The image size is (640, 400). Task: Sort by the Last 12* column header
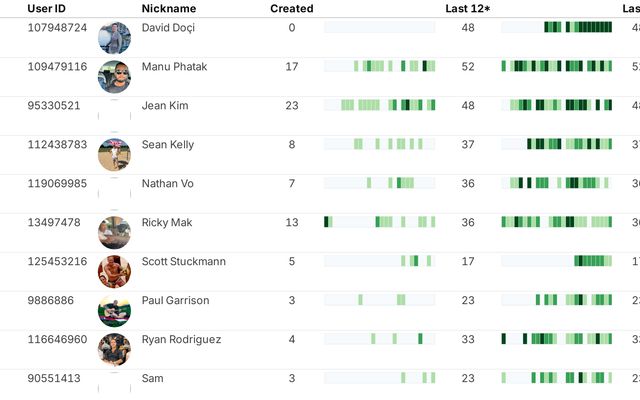pyautogui.click(x=468, y=9)
